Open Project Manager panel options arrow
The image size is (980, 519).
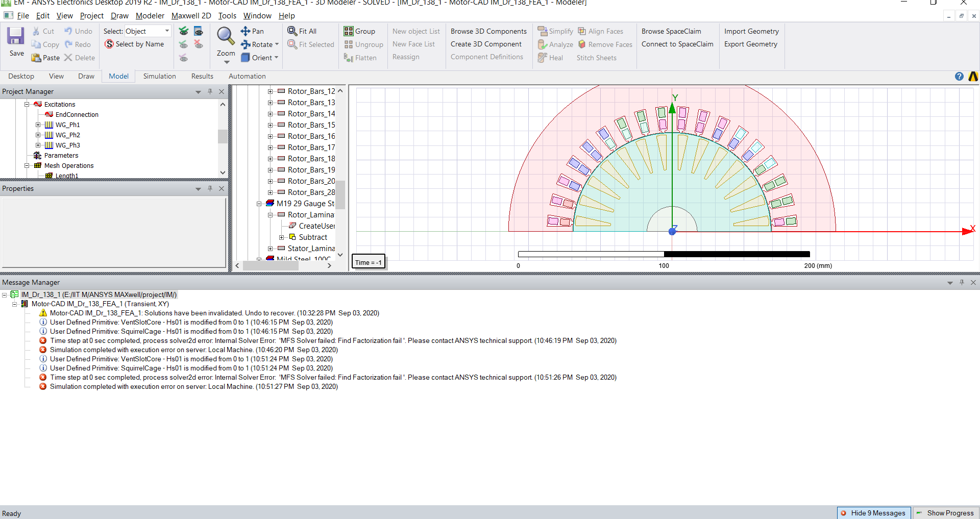pos(198,92)
